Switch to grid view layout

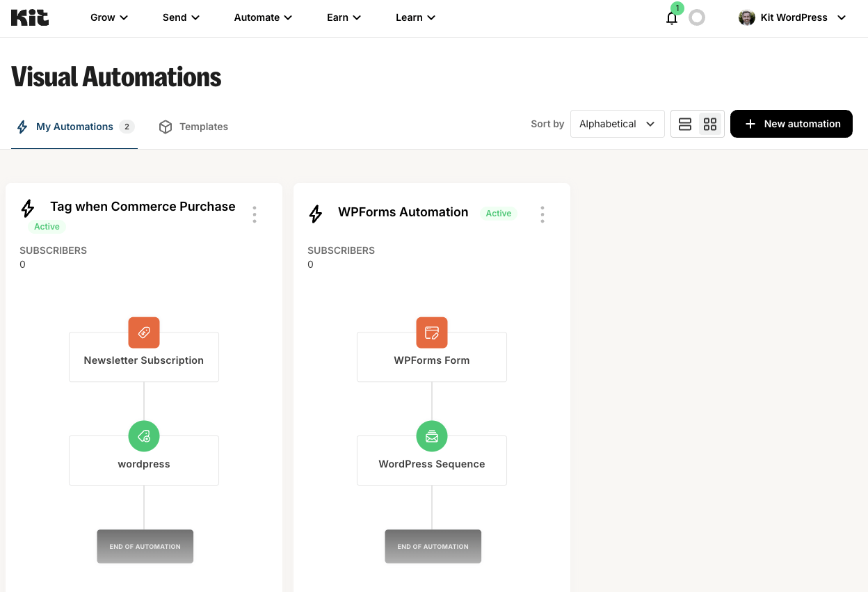point(710,124)
